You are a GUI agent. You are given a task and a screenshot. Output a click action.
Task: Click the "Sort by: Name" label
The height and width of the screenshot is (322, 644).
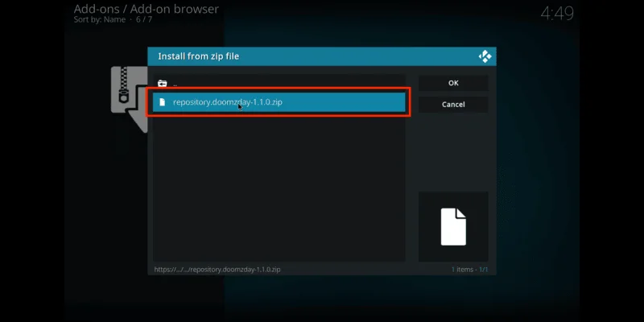[101, 20]
